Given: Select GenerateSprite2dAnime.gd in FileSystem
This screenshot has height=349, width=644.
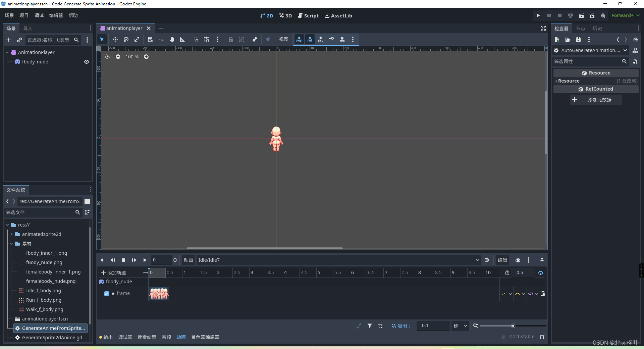Looking at the screenshot, I should pyautogui.click(x=52, y=338).
